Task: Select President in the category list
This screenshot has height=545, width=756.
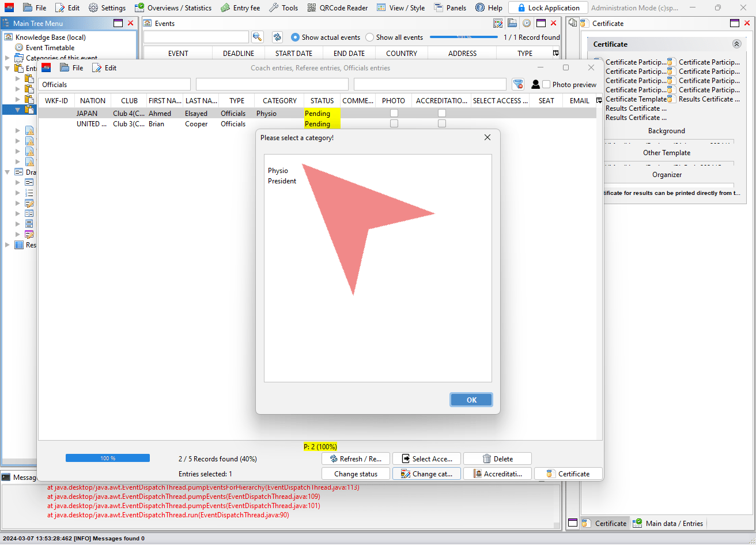Action: point(282,181)
